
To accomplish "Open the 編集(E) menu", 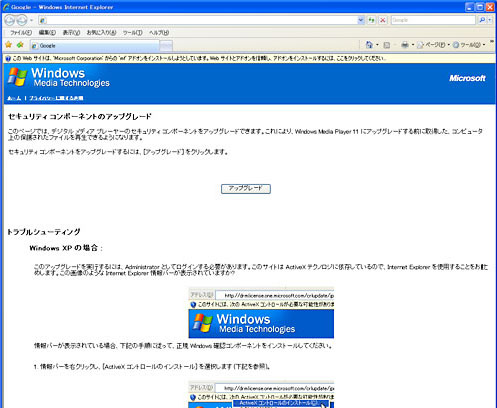I will [47, 33].
